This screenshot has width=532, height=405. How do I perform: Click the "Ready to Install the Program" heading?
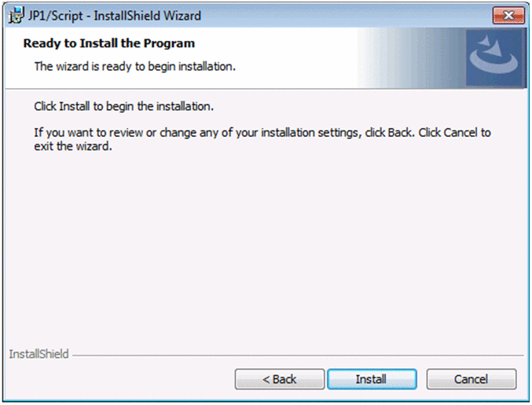tap(109, 43)
